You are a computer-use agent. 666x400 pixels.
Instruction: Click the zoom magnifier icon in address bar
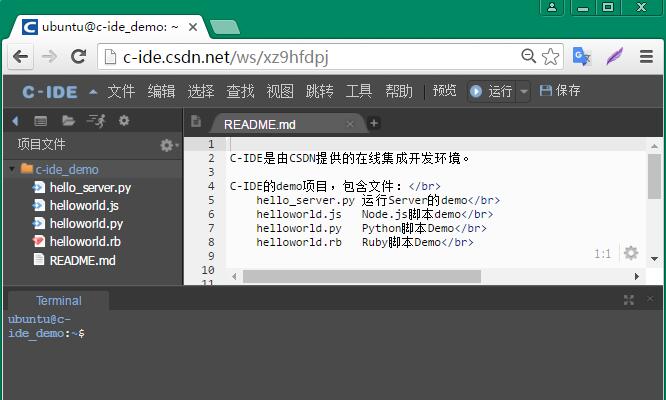click(x=528, y=56)
